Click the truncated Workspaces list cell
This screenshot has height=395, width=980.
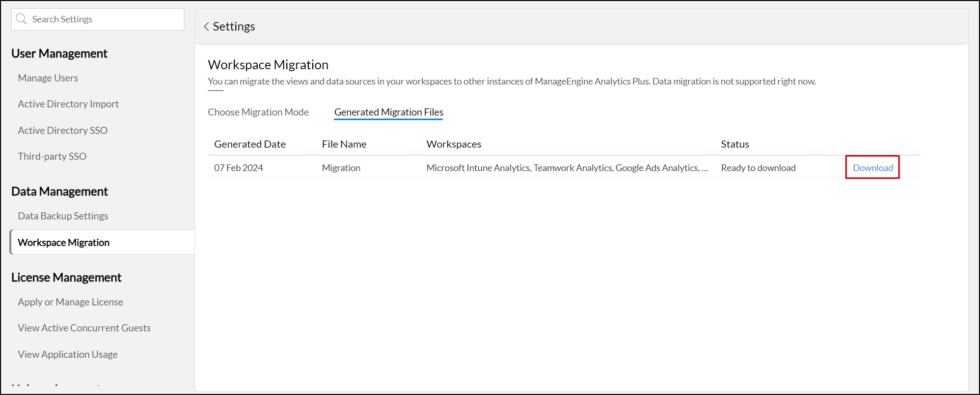pos(567,167)
